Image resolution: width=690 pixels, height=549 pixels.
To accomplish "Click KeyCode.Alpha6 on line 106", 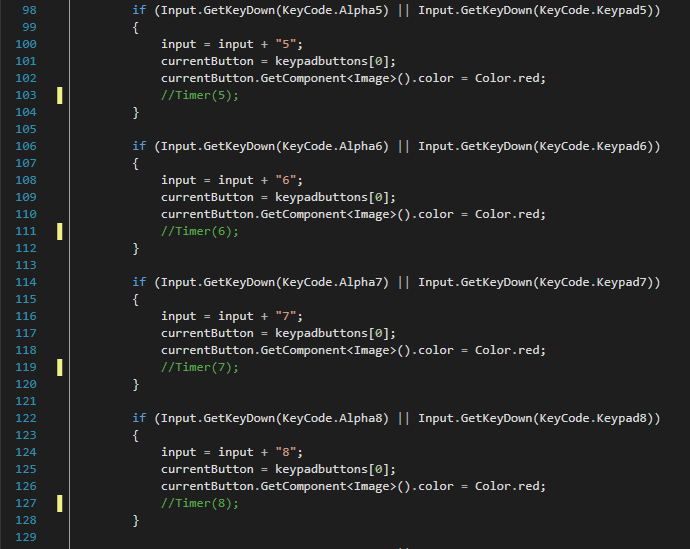I will point(332,146).
